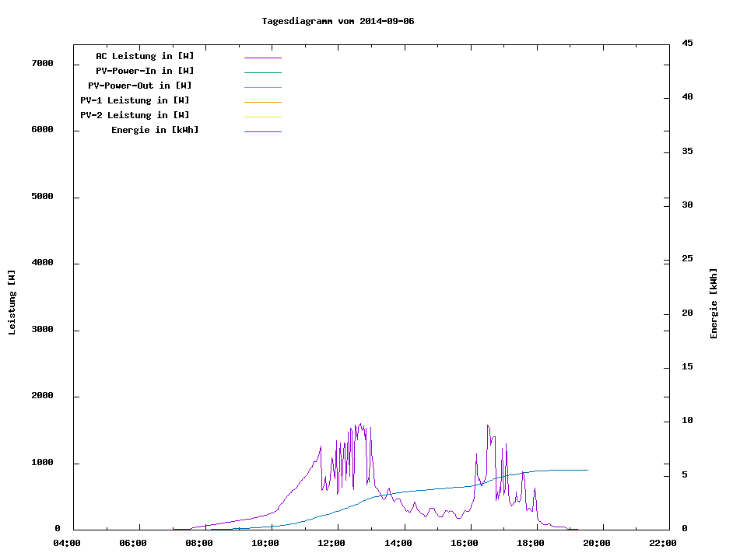
Task: Click the Energie in [kWh] legend line sample
Action: pos(262,131)
